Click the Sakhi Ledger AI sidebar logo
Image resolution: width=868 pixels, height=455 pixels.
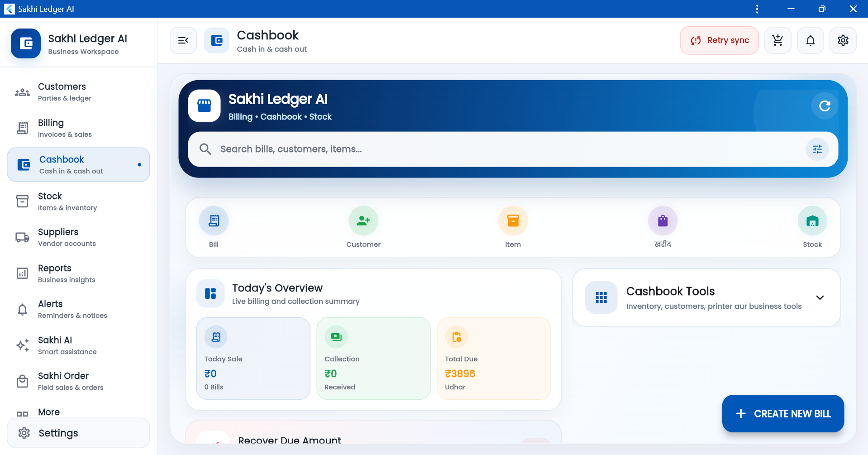pos(26,43)
